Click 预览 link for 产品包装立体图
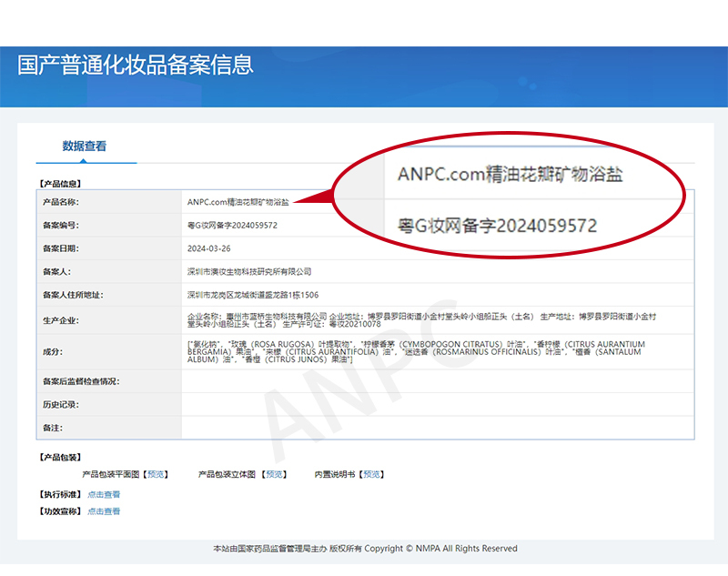The width and height of the screenshot is (728, 576). [x=274, y=474]
